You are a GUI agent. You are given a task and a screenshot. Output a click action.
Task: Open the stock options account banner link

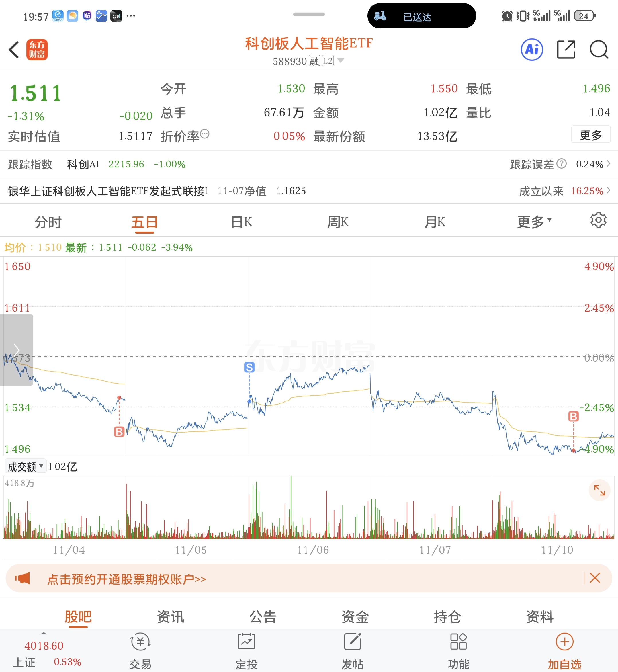click(126, 579)
